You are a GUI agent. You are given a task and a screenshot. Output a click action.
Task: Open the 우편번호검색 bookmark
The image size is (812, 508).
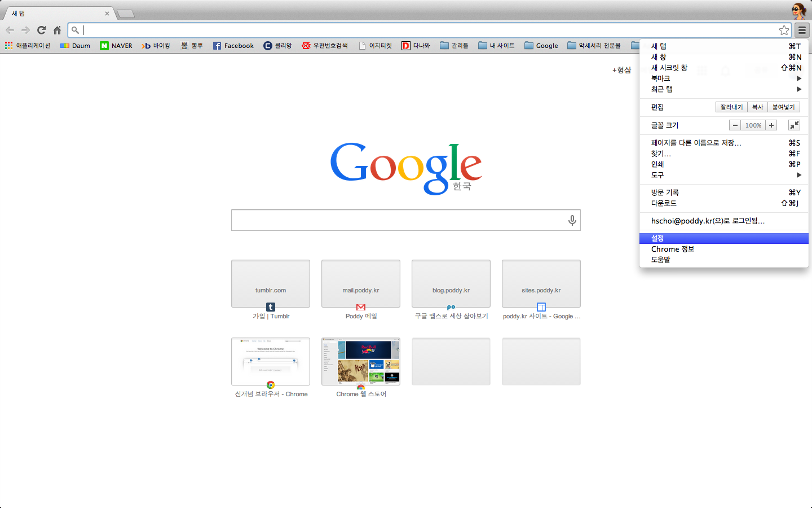325,46
